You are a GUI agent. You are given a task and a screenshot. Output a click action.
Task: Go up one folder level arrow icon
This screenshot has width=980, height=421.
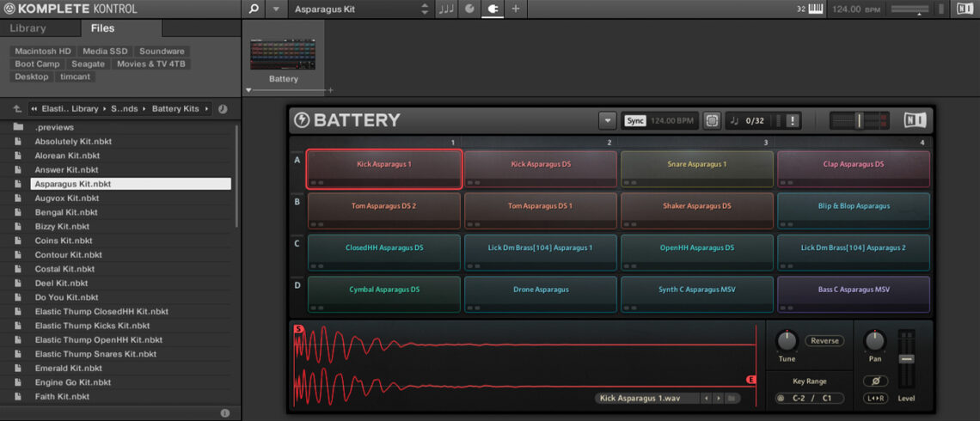click(x=17, y=108)
